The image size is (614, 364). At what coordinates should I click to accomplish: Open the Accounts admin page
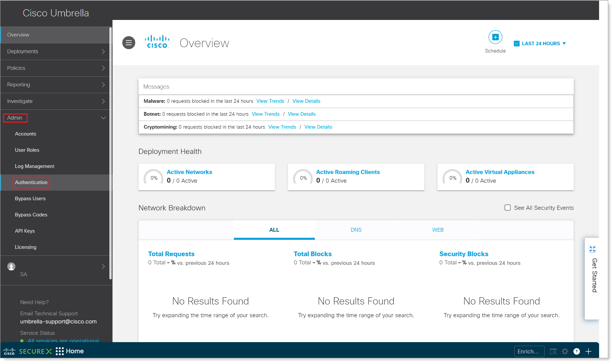point(25,134)
